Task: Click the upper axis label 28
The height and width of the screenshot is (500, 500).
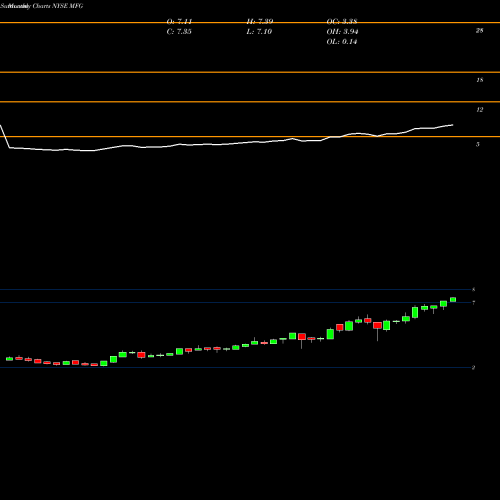Action: pos(479,31)
